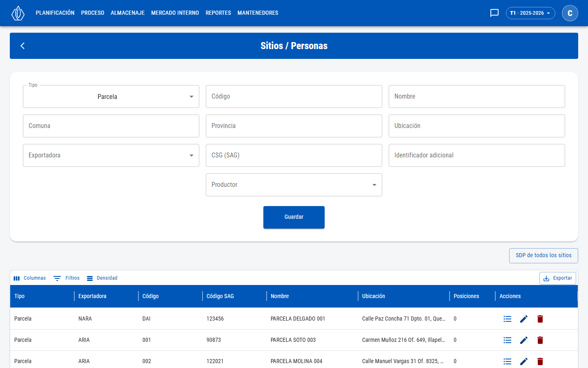Select the Carmen Muñoz 216 address cell
Screen dimensions: 588x368
[404, 340]
